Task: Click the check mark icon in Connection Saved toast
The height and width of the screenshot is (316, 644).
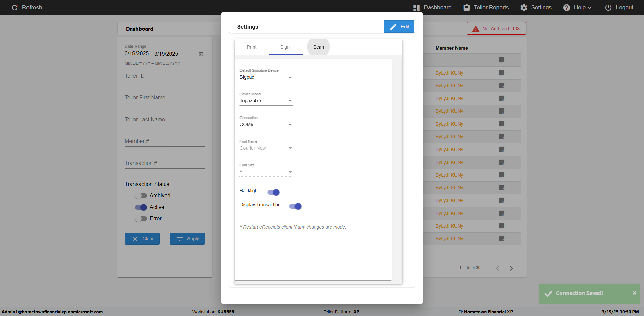Action: pos(548,294)
